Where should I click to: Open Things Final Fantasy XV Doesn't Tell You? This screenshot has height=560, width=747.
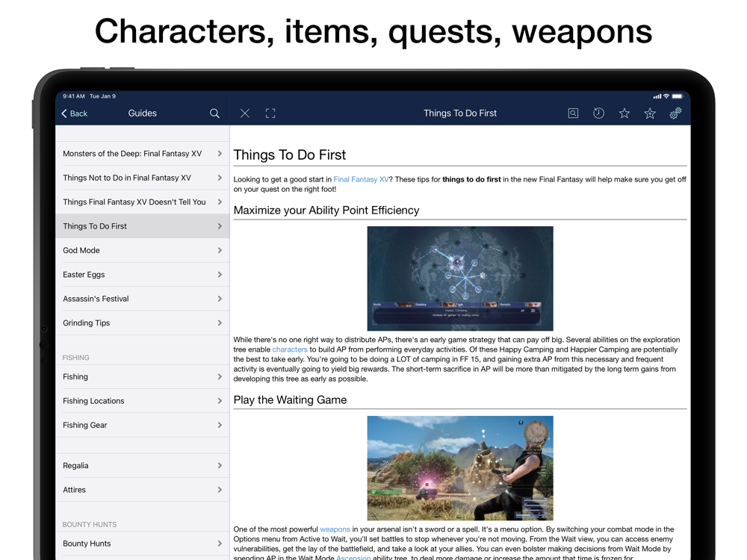click(143, 202)
